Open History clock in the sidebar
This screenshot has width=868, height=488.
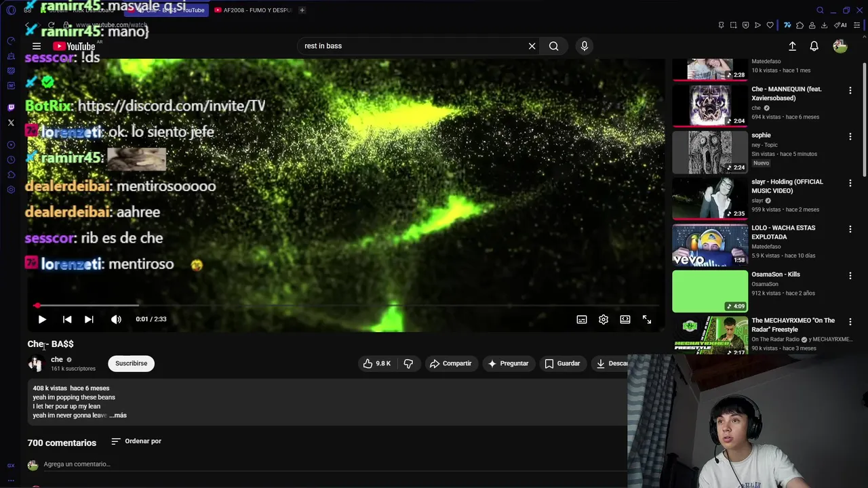pyautogui.click(x=11, y=160)
